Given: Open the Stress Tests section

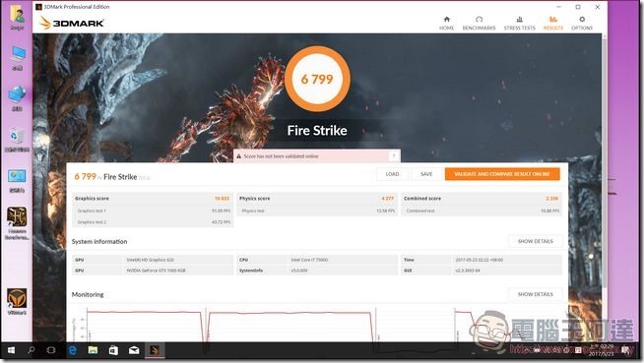Looking at the screenshot, I should (x=520, y=23).
